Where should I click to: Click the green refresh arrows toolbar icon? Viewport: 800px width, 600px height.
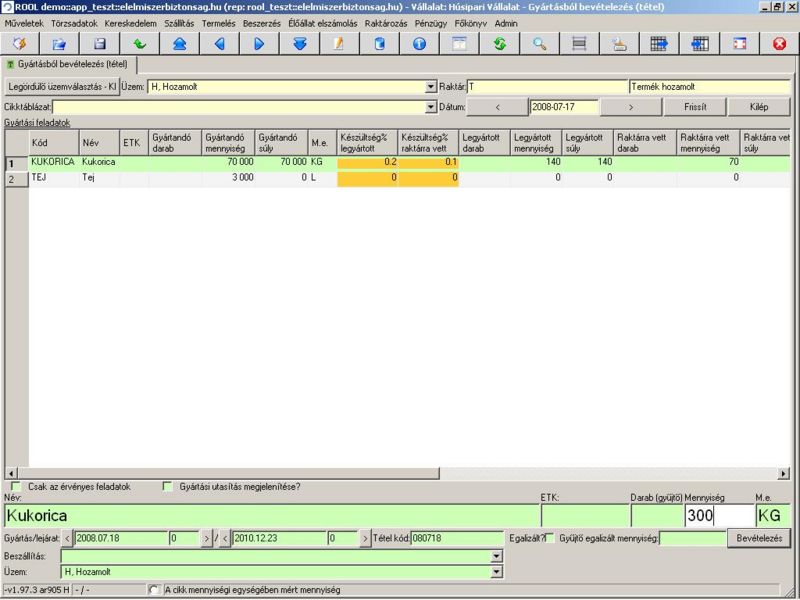(x=499, y=44)
